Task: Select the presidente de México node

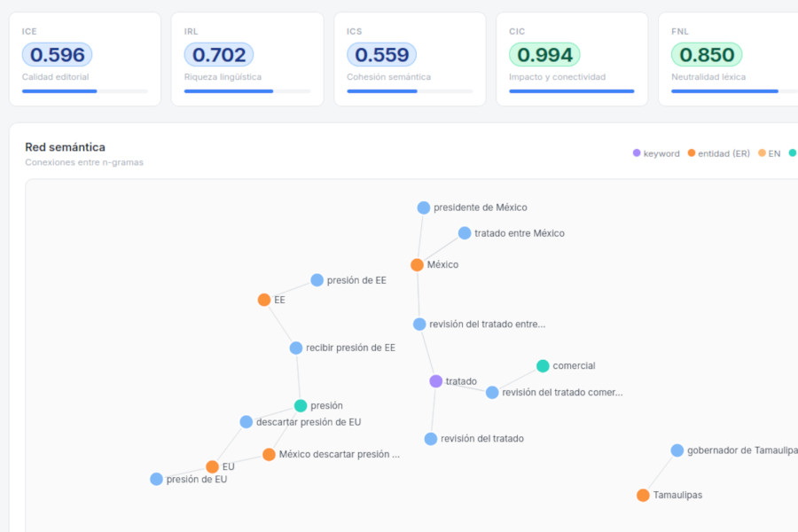Action: click(x=424, y=207)
